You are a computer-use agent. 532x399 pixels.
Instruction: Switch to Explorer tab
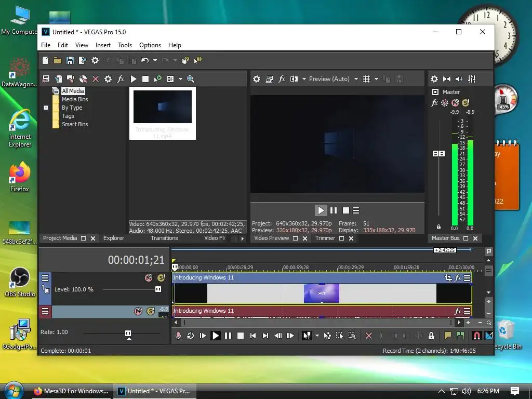114,238
